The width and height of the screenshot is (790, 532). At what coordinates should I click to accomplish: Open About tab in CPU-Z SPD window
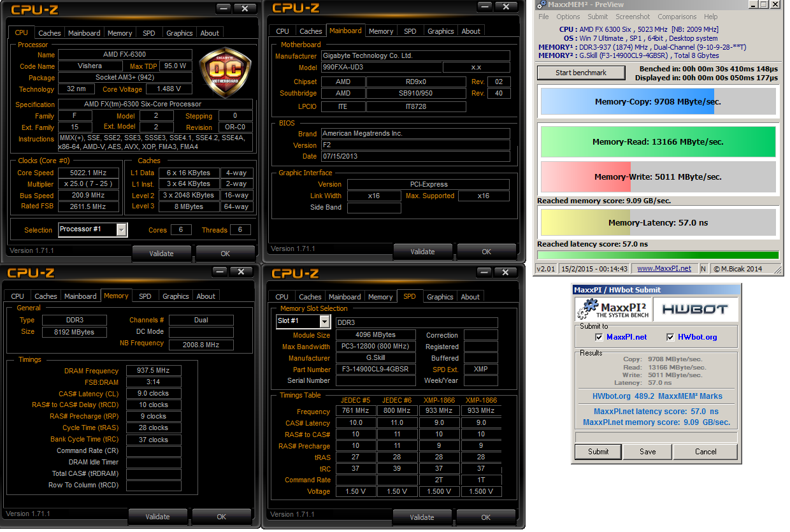(x=470, y=297)
